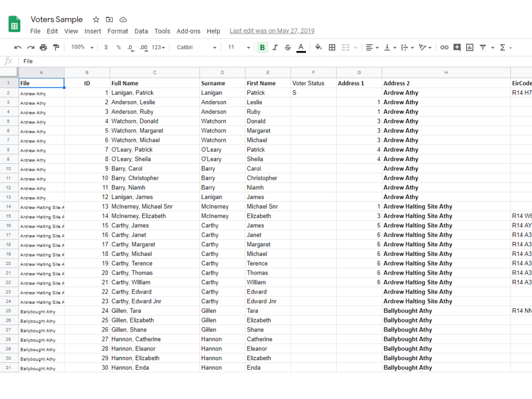Print the spreadsheet

point(43,47)
